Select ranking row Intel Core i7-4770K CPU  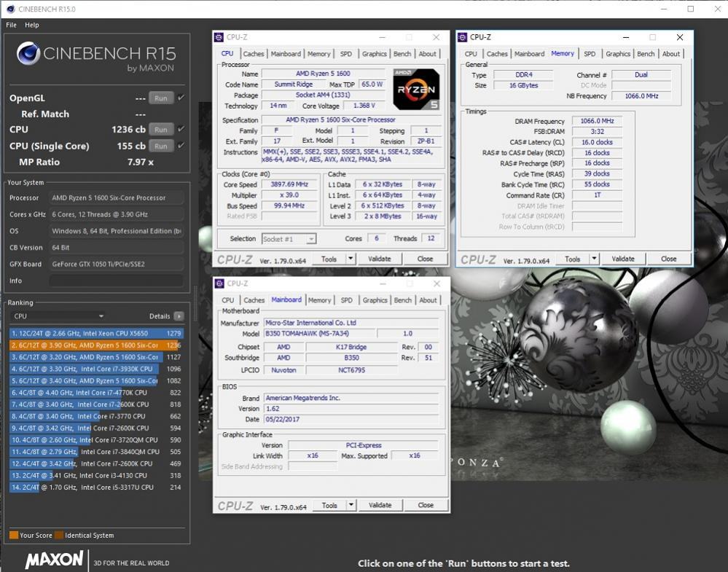coord(97,392)
